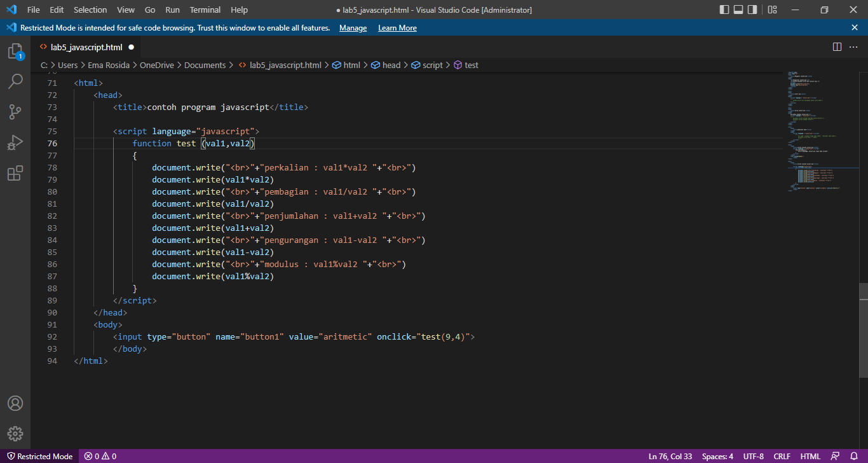Open the Accounts menu icon
The width and height of the screenshot is (868, 463).
[15, 403]
